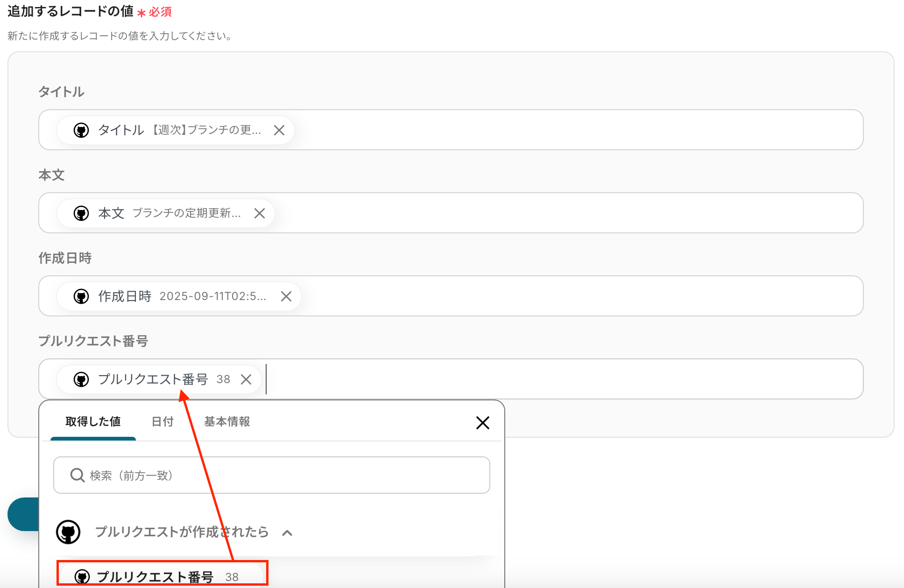This screenshot has height=588, width=904.
Task: Remove the 本文 value chip
Action: tap(260, 213)
